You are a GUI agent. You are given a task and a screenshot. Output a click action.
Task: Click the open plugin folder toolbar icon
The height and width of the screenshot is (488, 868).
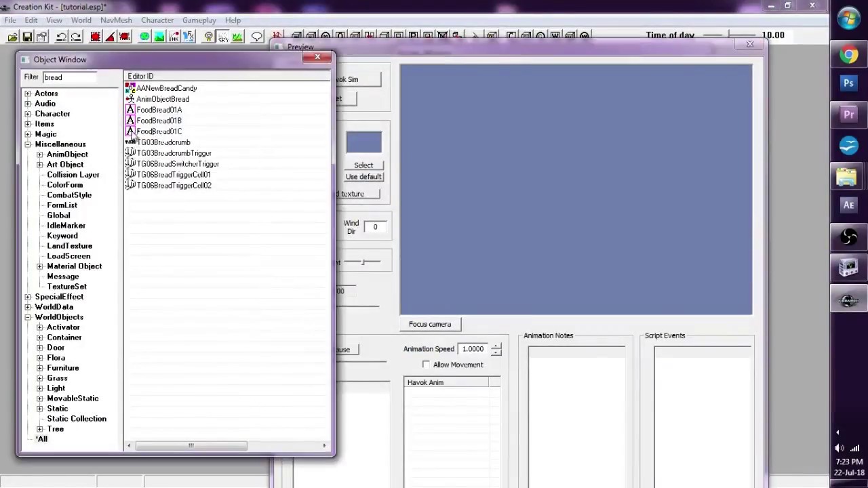point(13,37)
